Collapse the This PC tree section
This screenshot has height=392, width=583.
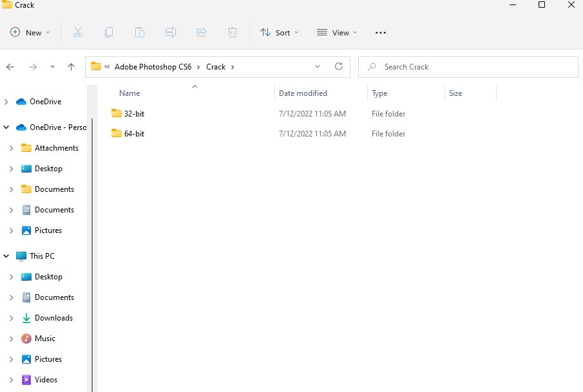click(6, 256)
